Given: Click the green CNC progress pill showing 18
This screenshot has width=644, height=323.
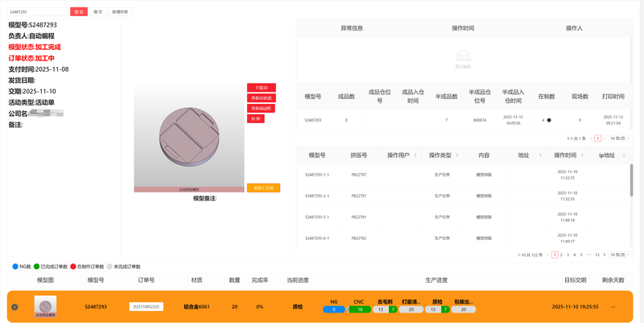Looking at the screenshot, I should point(360,309).
